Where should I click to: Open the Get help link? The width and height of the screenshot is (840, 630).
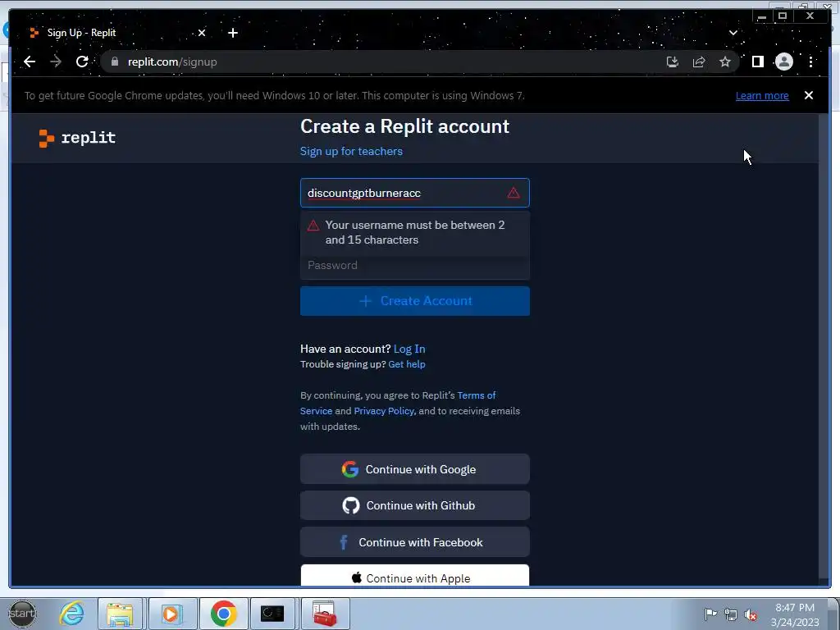[x=407, y=364]
